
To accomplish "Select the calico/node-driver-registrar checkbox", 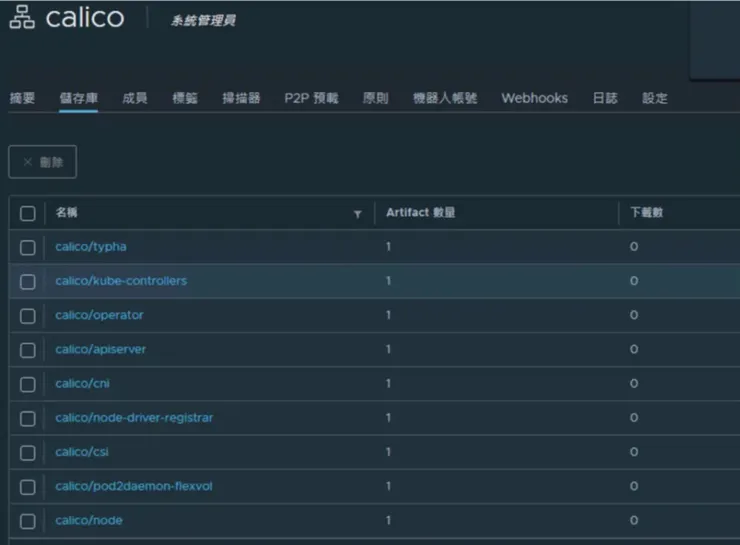I will pos(28,419).
